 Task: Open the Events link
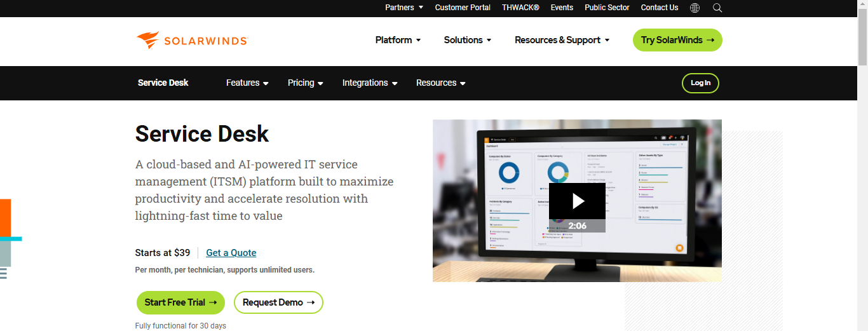coord(562,8)
